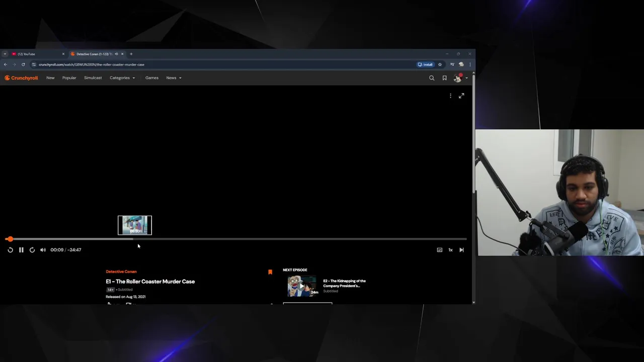This screenshot has height=362, width=644.
Task: Open Chrome three-dot menu
Action: click(x=470, y=64)
